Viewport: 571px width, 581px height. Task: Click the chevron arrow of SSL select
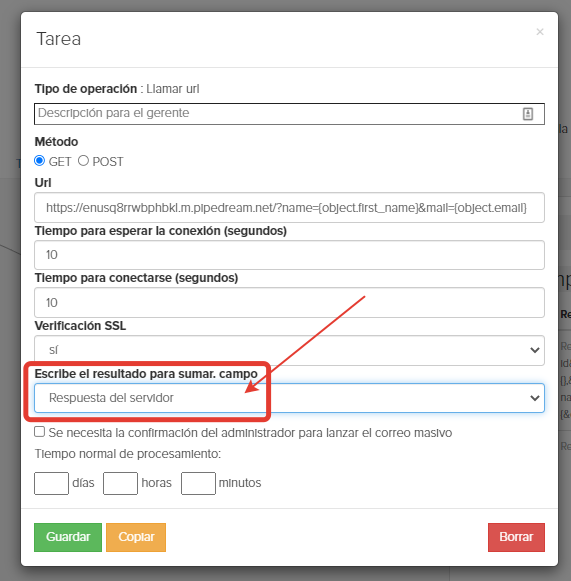coord(534,350)
